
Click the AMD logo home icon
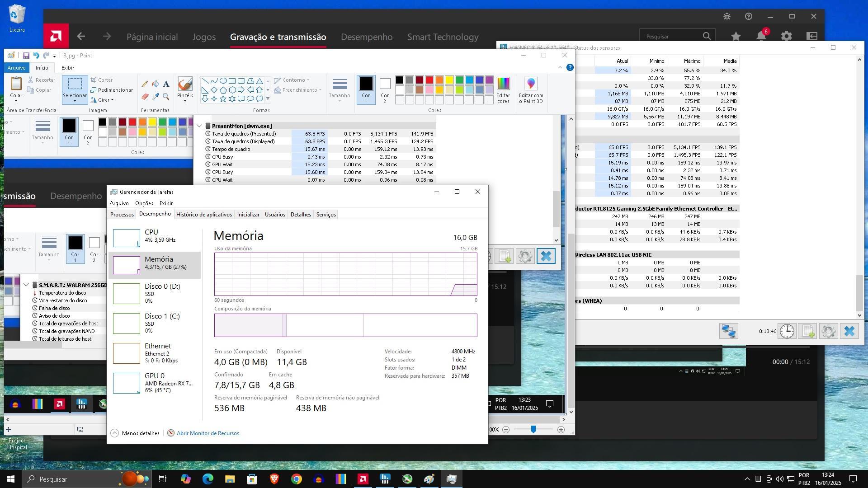point(56,36)
